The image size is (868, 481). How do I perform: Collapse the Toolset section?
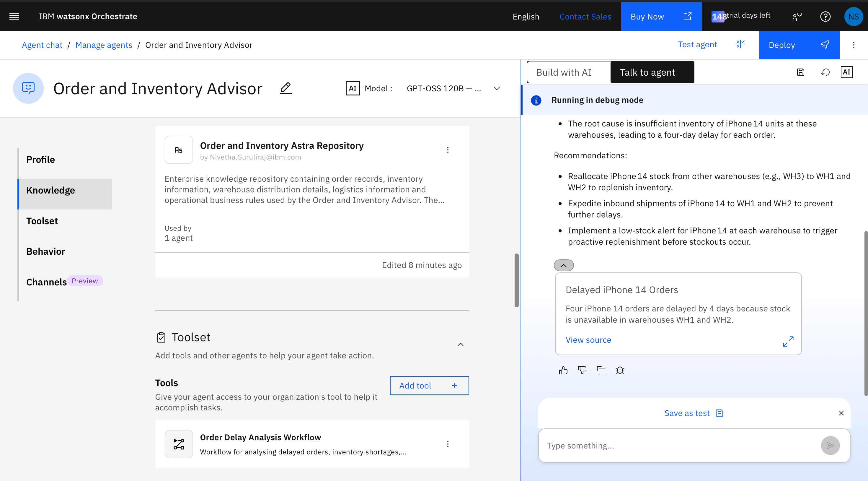(x=460, y=344)
